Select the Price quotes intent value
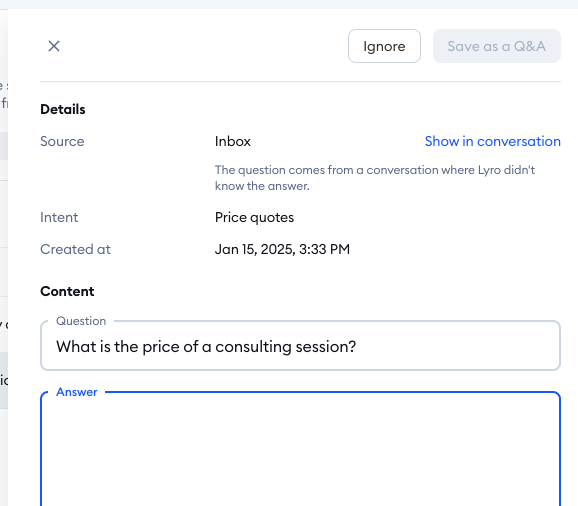The width and height of the screenshot is (578, 506). tap(254, 217)
